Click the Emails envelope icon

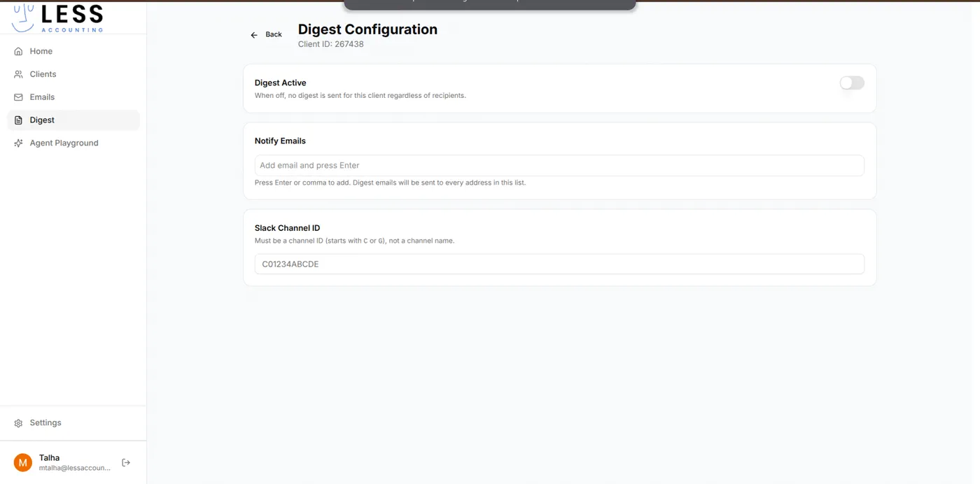point(19,97)
